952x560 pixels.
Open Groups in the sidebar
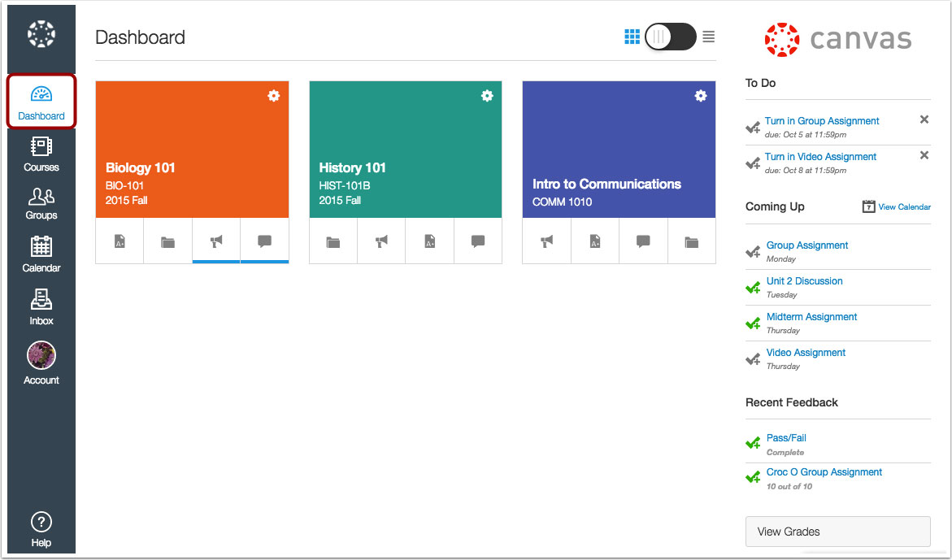(41, 202)
